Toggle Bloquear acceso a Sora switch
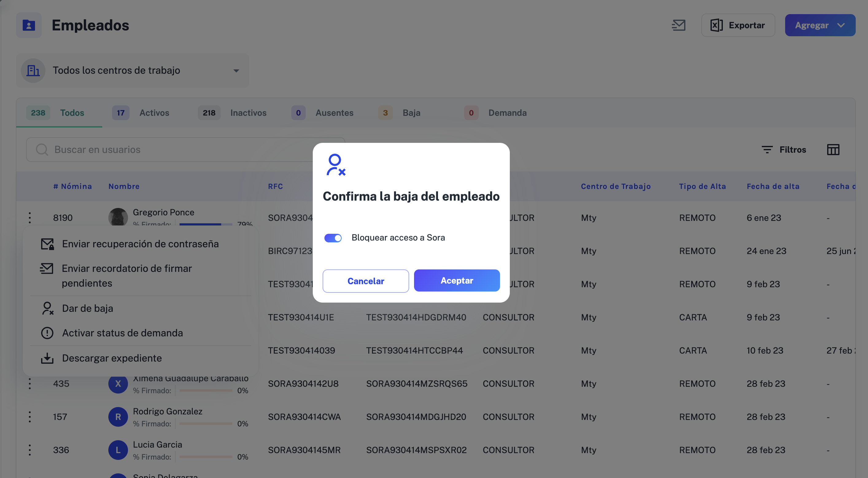Viewport: 868px width, 478px height. (x=333, y=238)
